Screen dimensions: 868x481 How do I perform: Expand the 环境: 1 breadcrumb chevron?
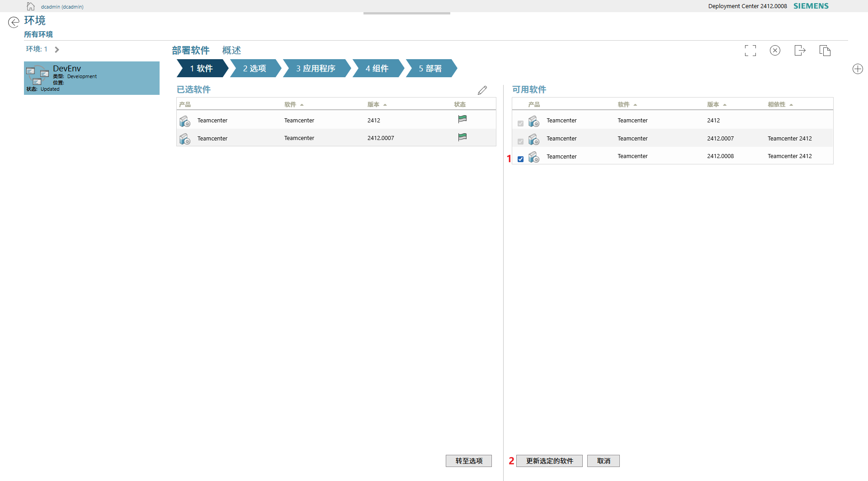click(x=57, y=49)
